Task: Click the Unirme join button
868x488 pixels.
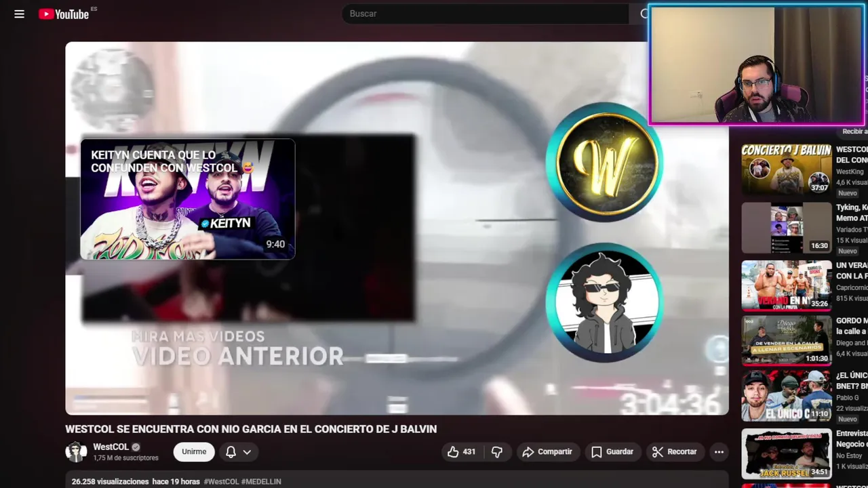Action: tap(194, 451)
